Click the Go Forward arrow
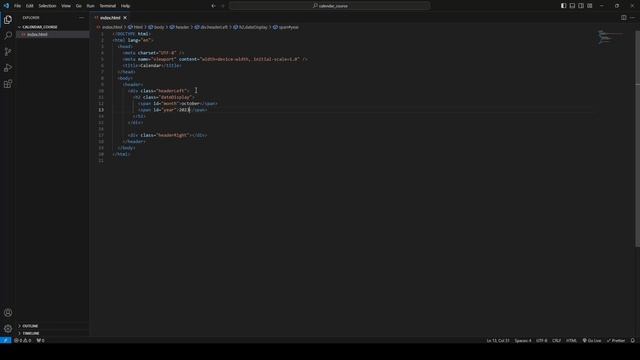 pos(223,6)
